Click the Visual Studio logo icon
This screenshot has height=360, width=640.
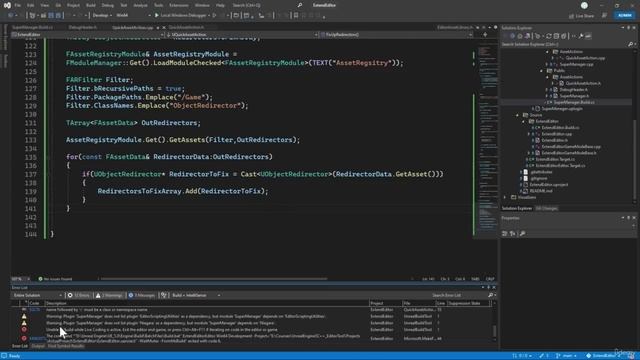point(7,5)
